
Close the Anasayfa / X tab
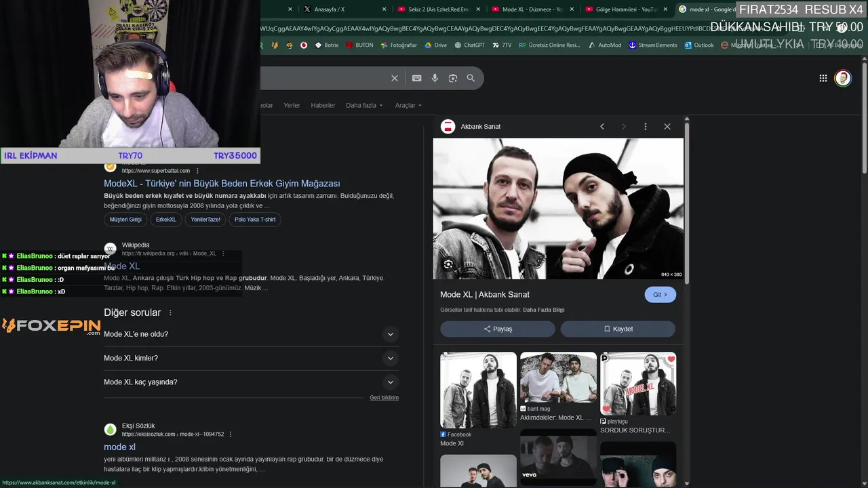(x=384, y=9)
